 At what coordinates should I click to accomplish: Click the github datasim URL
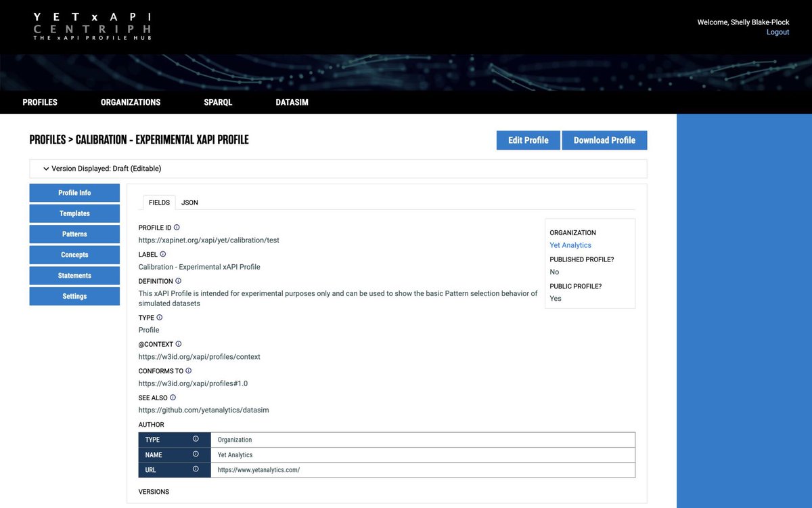pos(204,410)
